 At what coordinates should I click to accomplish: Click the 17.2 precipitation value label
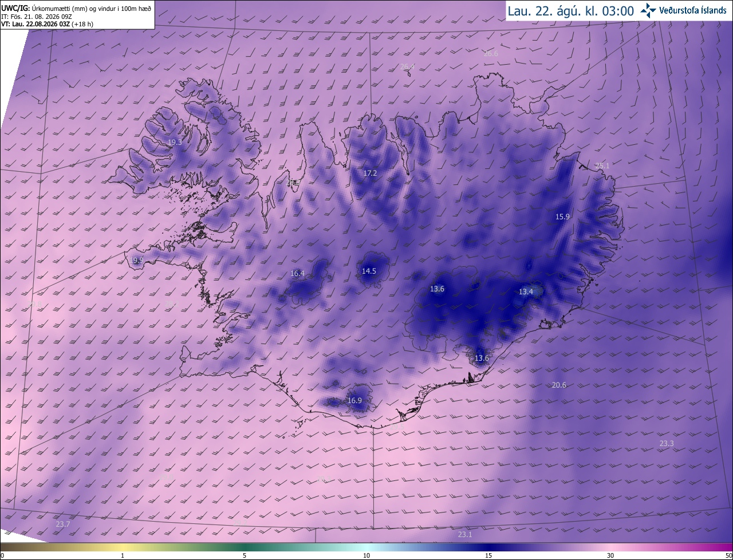click(x=370, y=173)
